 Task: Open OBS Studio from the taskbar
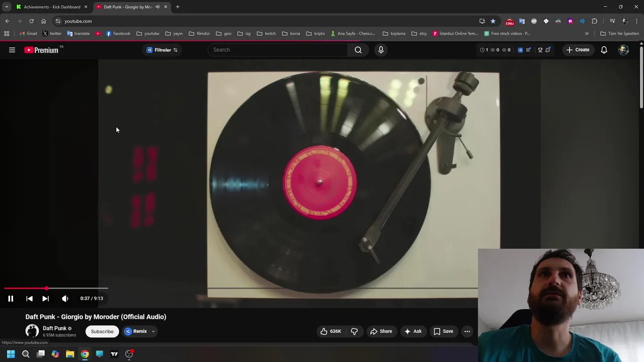click(x=129, y=354)
